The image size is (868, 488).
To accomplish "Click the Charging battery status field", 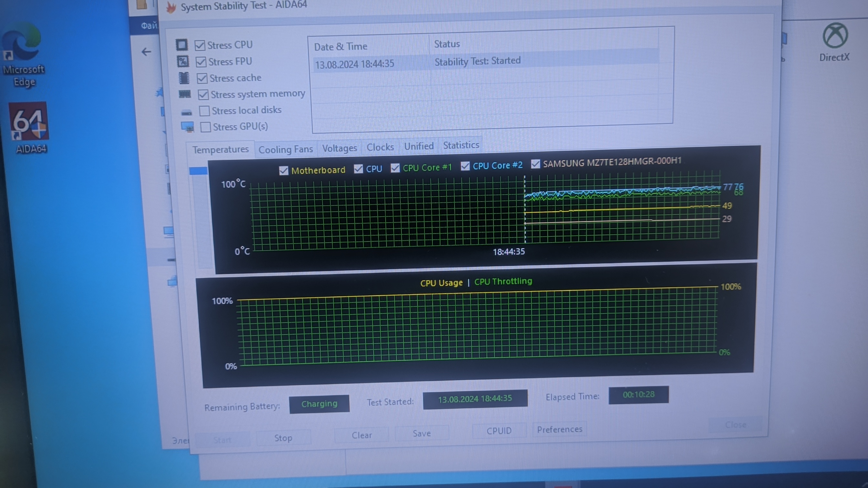I will [319, 404].
